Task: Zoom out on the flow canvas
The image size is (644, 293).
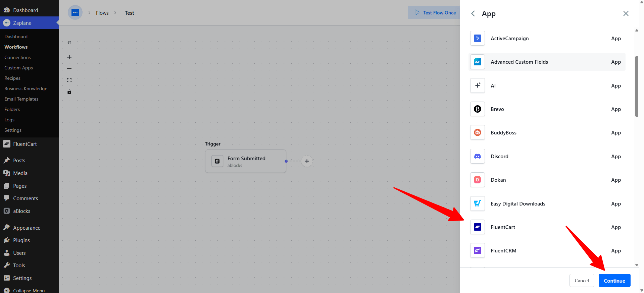Action: (69, 69)
